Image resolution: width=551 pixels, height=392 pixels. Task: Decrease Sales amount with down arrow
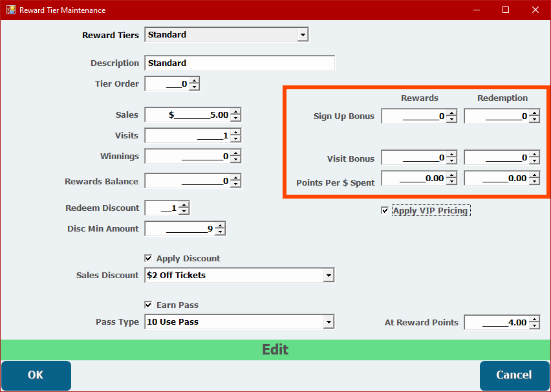235,118
